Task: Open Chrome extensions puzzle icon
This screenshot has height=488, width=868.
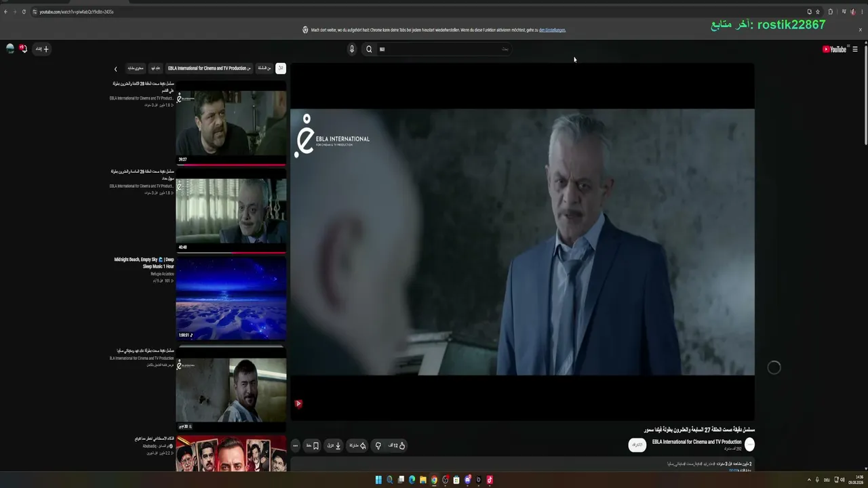Action: coord(831,12)
